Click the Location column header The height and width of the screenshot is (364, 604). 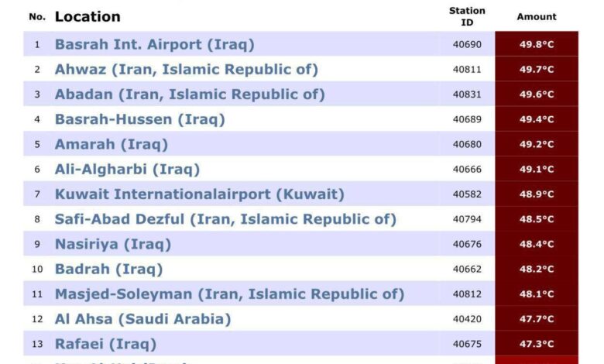coord(88,16)
